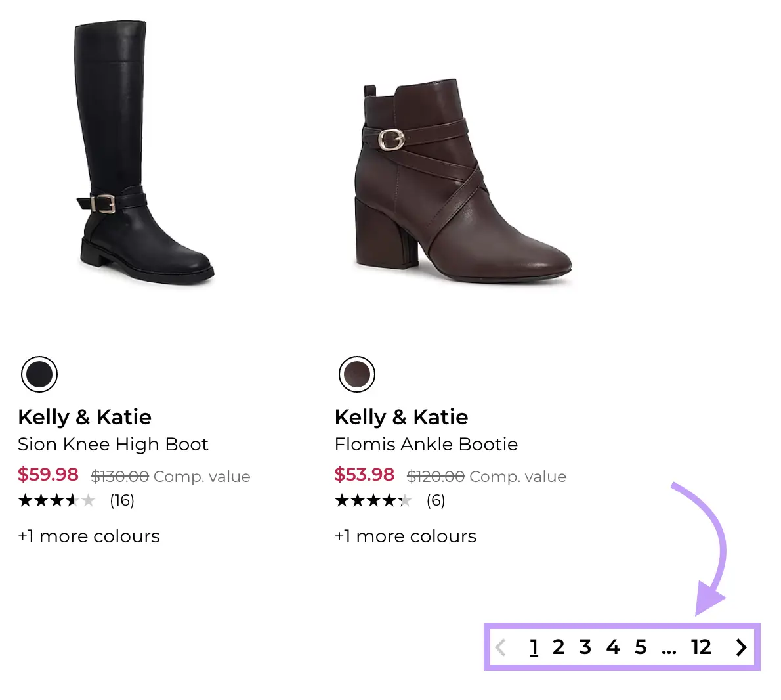Click the star rating for Sion Knee High Boot

[x=58, y=500]
